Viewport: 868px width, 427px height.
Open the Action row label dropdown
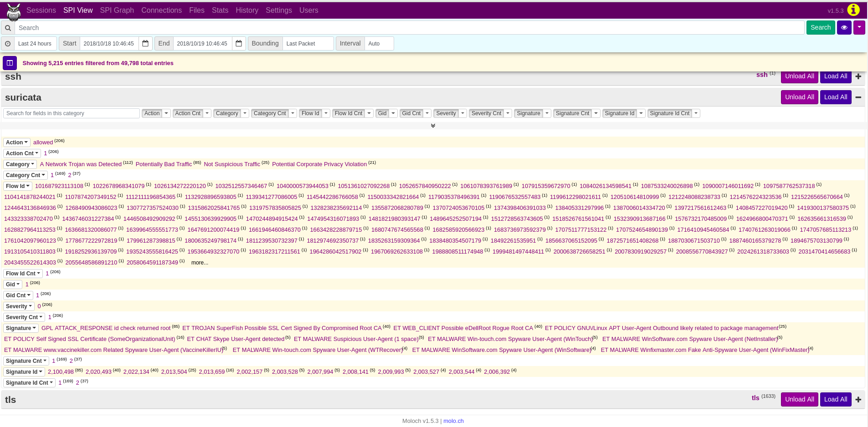click(x=17, y=142)
